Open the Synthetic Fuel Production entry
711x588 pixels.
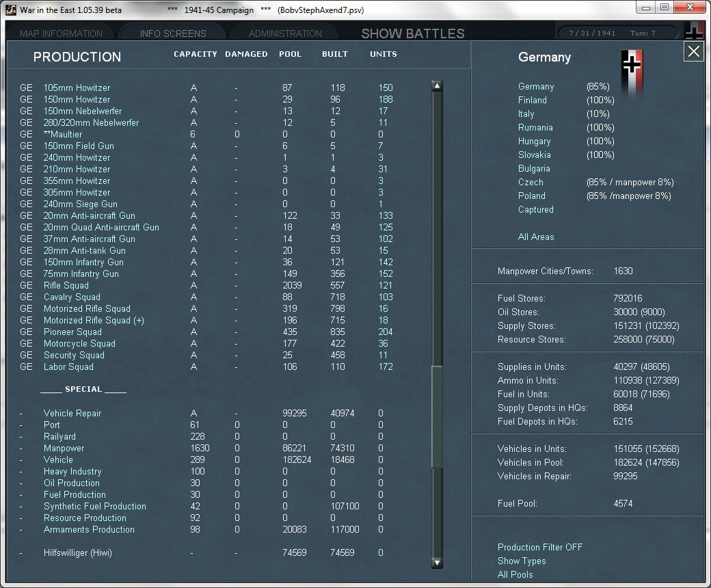95,507
